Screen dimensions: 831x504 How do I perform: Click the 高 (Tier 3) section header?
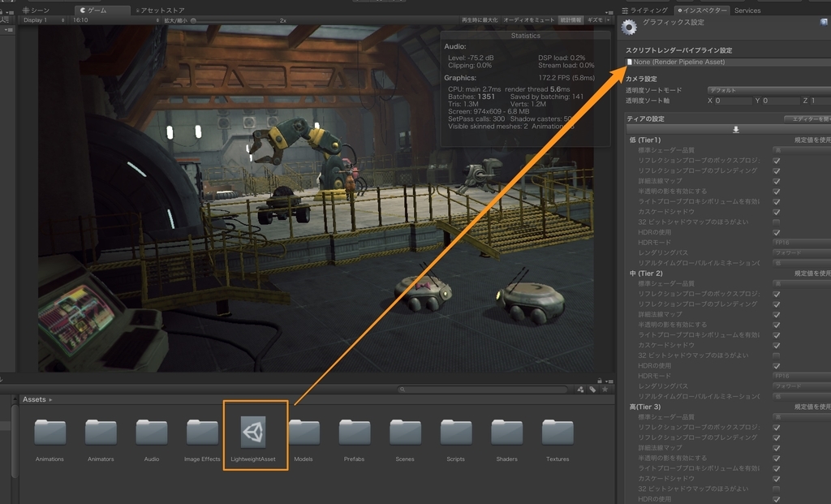click(645, 407)
